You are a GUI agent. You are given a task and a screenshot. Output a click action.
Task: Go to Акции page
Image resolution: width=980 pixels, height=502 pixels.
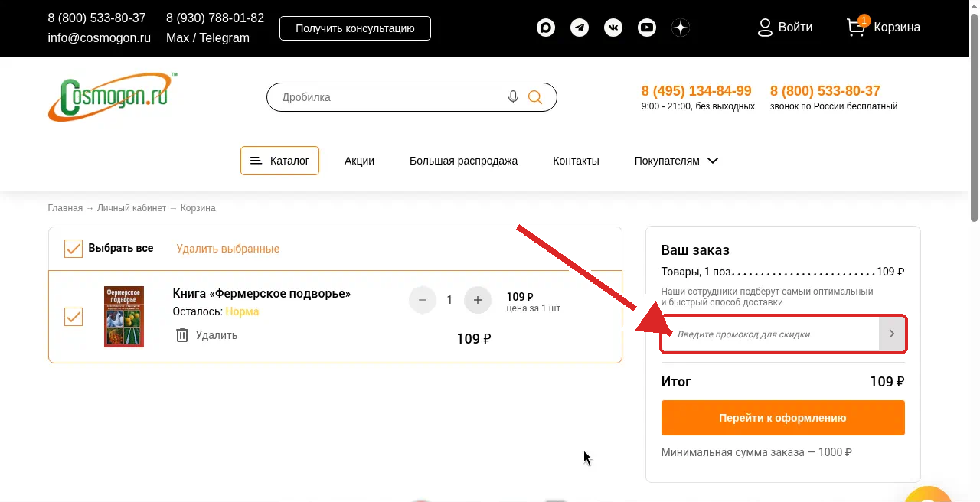(359, 161)
